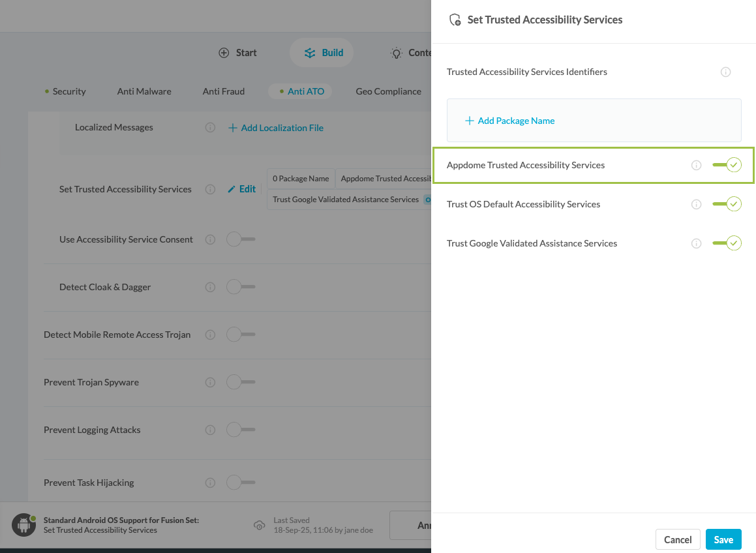Click the cloud icon beside Last Saved
The width and height of the screenshot is (756, 553).
click(260, 525)
